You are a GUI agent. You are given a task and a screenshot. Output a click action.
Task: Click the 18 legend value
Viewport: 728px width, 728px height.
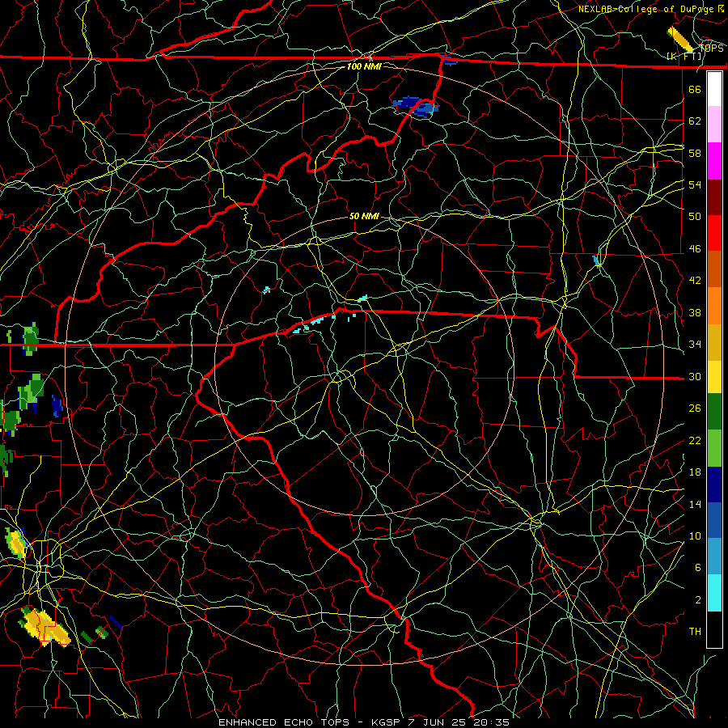click(x=695, y=472)
